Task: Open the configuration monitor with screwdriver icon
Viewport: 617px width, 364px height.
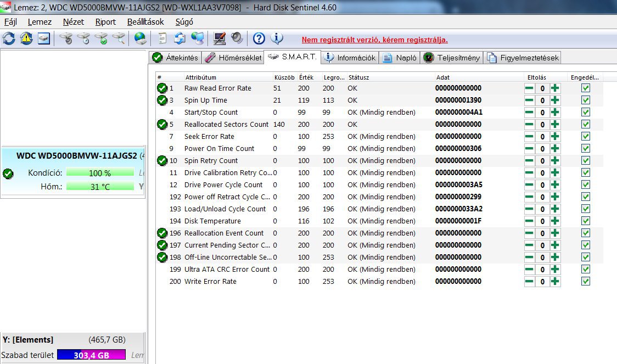Action: [x=219, y=38]
